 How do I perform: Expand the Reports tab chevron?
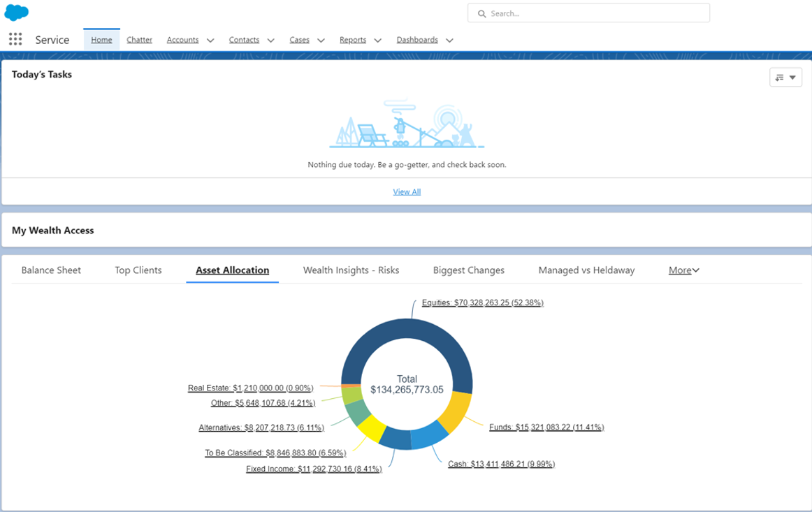click(x=377, y=41)
